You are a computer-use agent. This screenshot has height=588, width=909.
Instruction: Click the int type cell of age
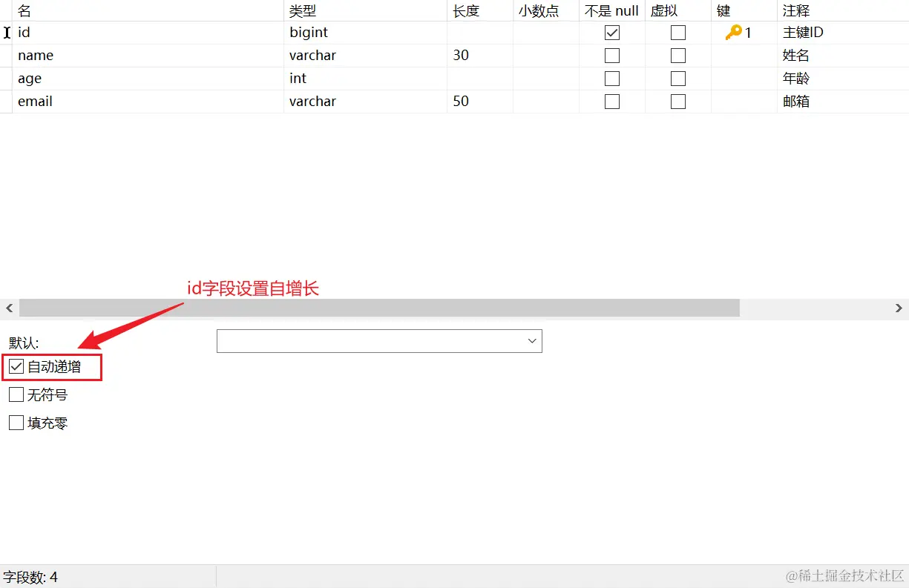(366, 79)
